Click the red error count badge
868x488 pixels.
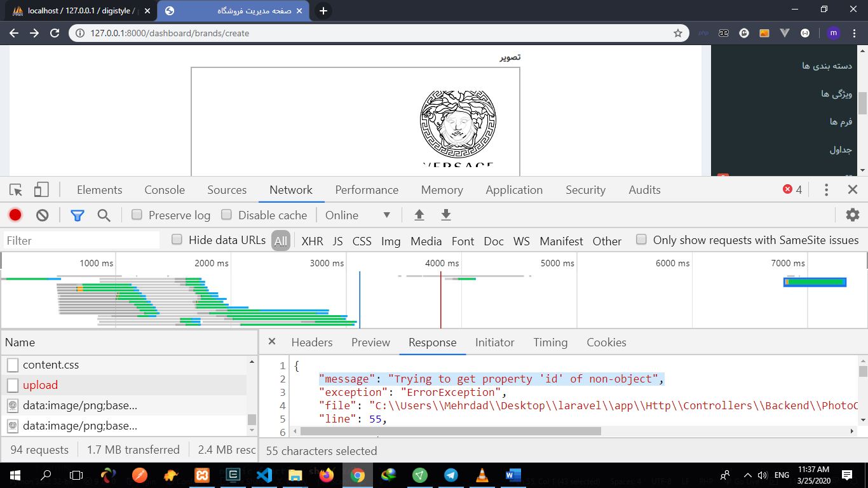click(792, 190)
